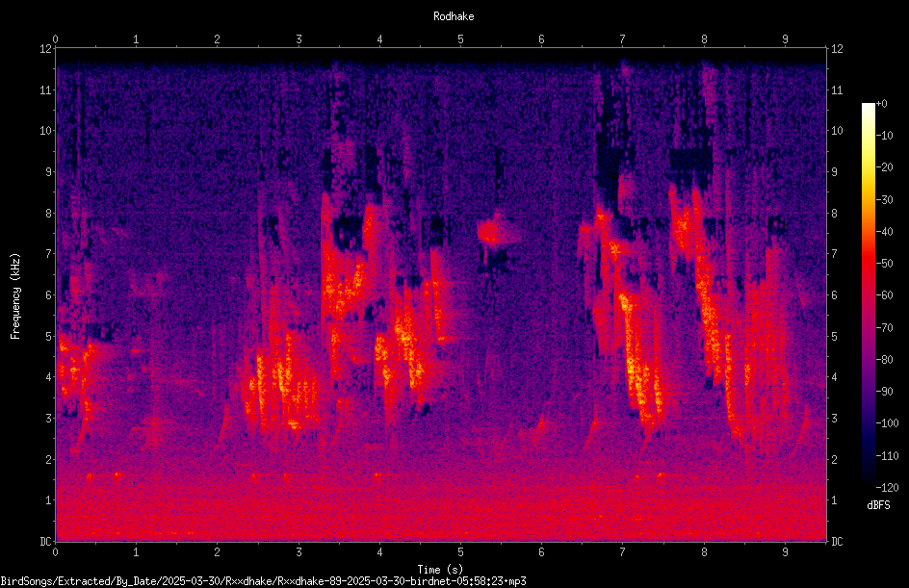Screen dimensions: 909x588
Task: Click the "4" tick on bottom time axis
Action: [379, 552]
